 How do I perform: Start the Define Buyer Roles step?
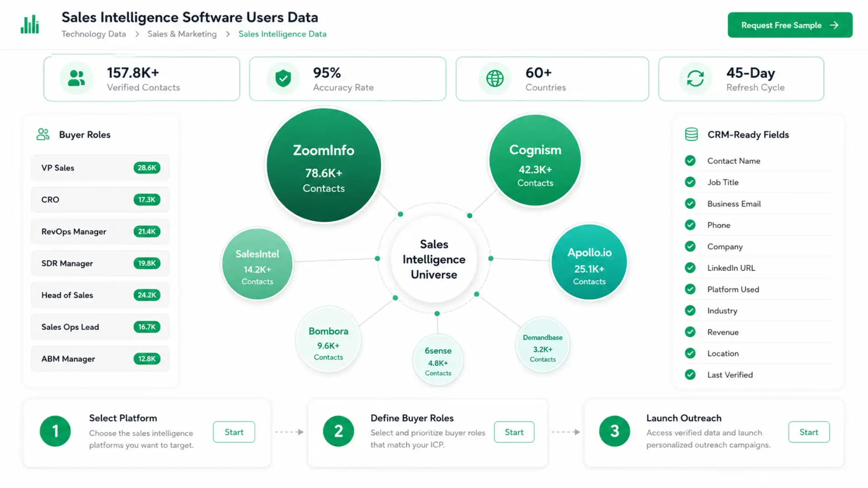pos(514,432)
